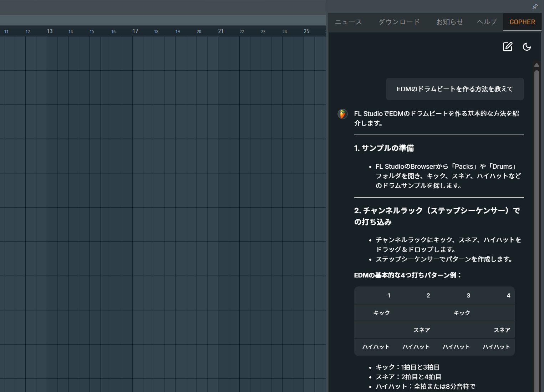This screenshot has width=544, height=392.
Task: Click table column header 3
Action: pyautogui.click(x=468, y=295)
